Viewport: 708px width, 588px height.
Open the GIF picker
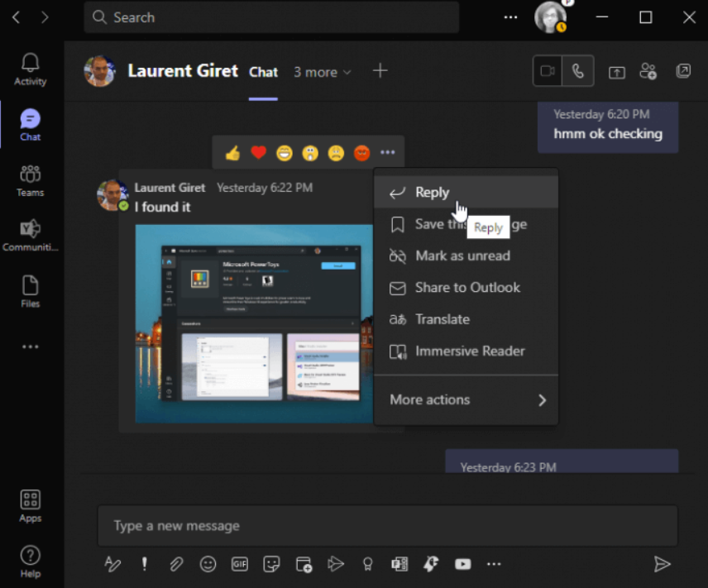pyautogui.click(x=240, y=564)
